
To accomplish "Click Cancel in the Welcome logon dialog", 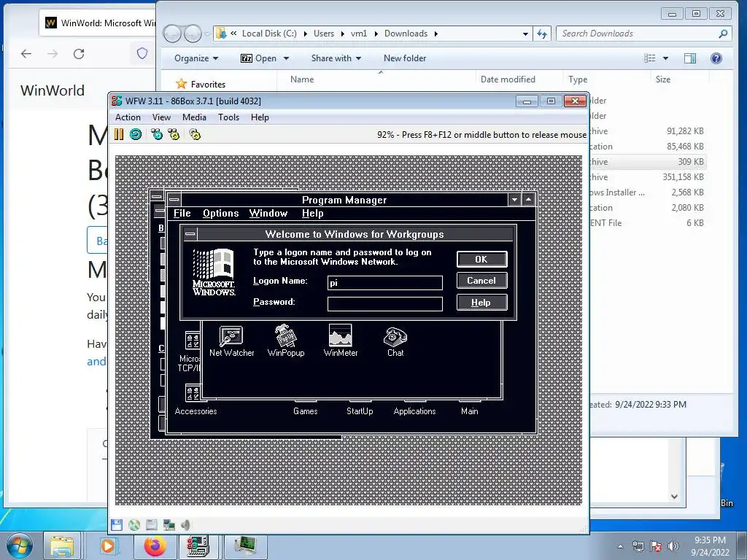I will pos(481,281).
